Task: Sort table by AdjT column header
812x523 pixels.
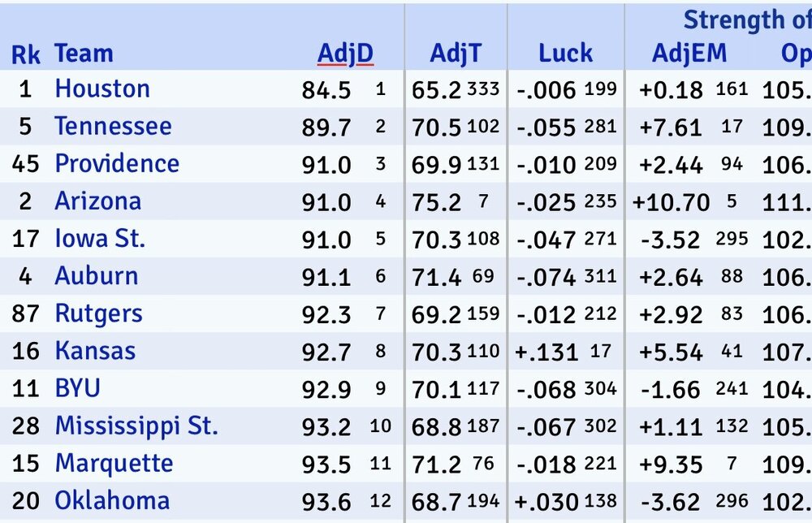Action: 456,54
